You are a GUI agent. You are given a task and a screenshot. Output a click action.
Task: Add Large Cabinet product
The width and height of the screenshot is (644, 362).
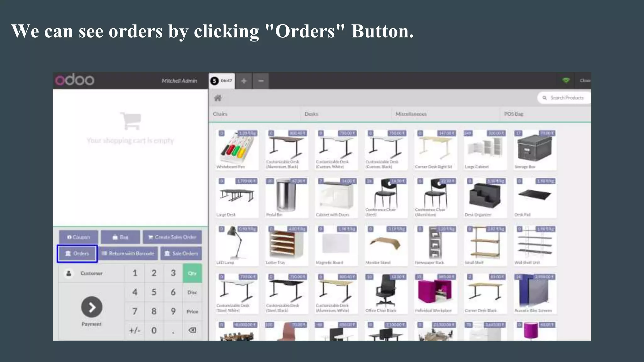click(x=485, y=150)
